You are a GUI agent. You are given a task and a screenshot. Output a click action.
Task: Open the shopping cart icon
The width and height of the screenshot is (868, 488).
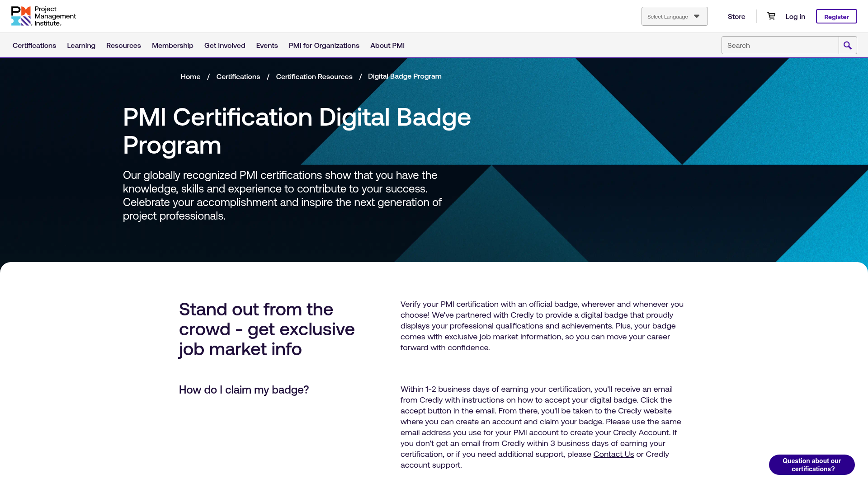coord(771,16)
